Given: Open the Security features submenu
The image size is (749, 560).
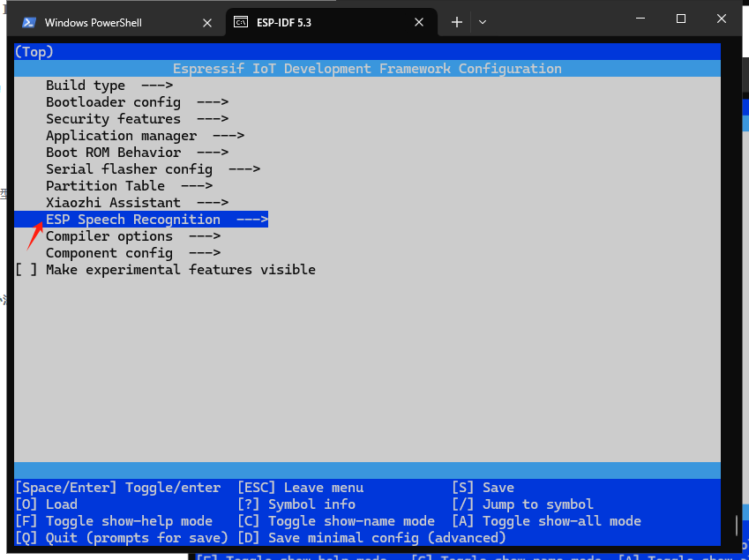Looking at the screenshot, I should (x=113, y=119).
